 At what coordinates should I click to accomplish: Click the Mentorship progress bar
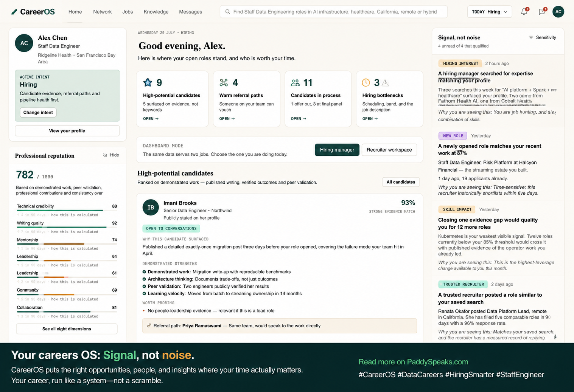click(x=67, y=244)
